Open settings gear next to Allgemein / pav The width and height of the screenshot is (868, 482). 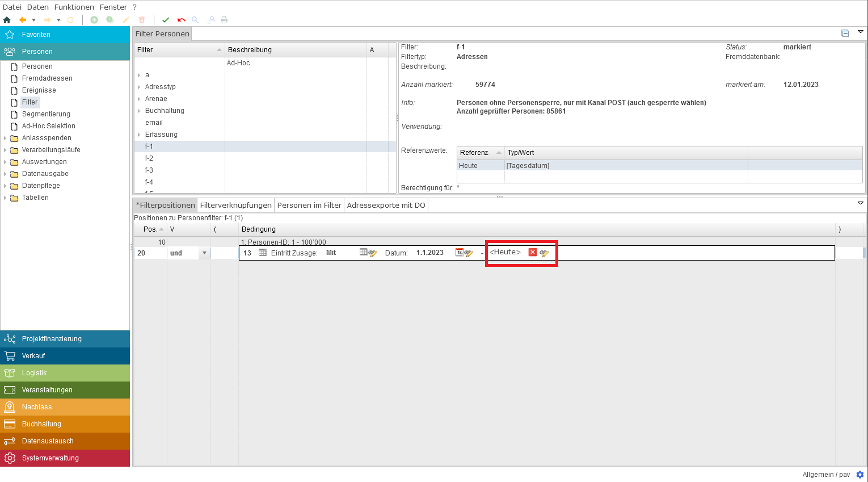859,475
